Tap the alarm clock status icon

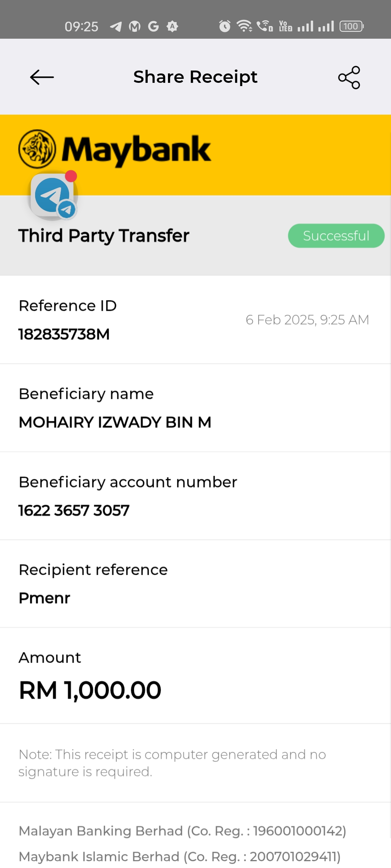224,26
